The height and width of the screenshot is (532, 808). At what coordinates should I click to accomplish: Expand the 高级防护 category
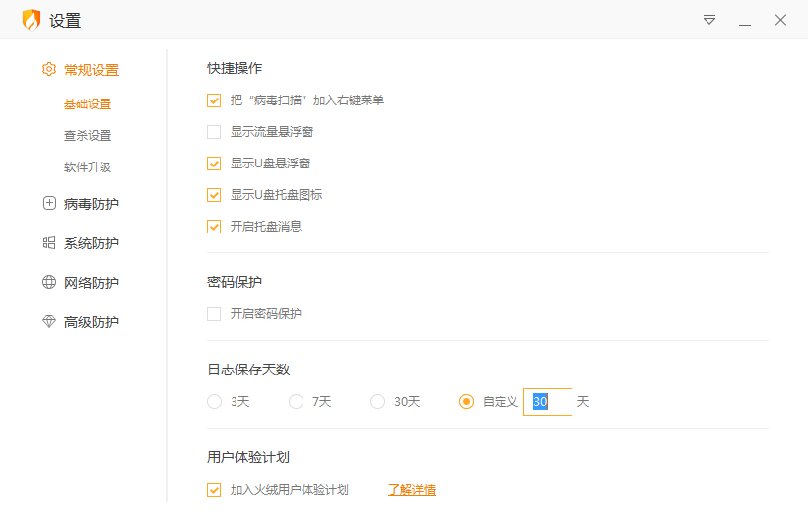[x=91, y=322]
